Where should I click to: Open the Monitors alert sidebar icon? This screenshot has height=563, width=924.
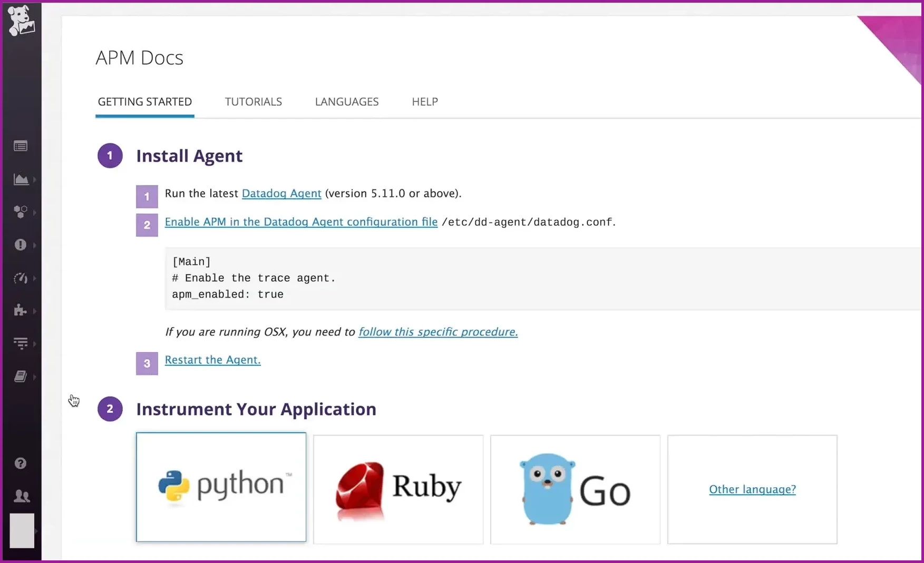21,244
